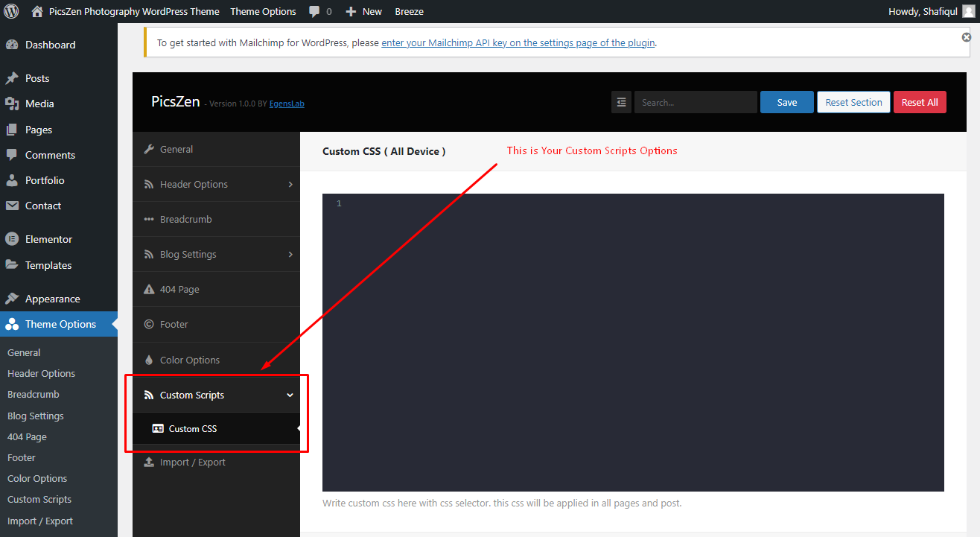Click the plus icon next to New
Image resolution: width=980 pixels, height=537 pixels.
[x=351, y=11]
